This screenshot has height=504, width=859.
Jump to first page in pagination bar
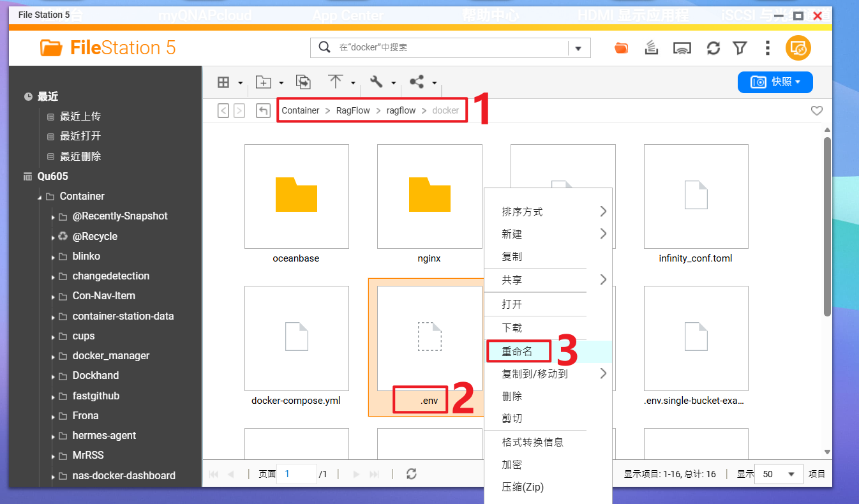coord(214,474)
